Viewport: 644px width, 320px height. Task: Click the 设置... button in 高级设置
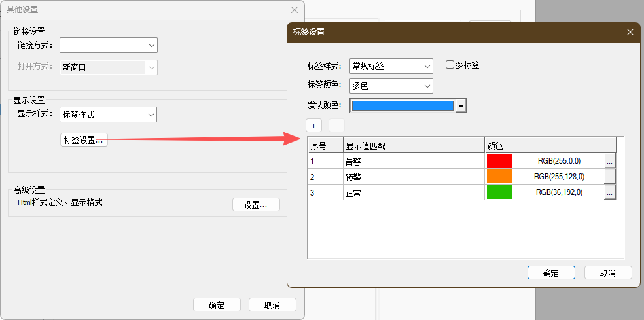tap(256, 205)
